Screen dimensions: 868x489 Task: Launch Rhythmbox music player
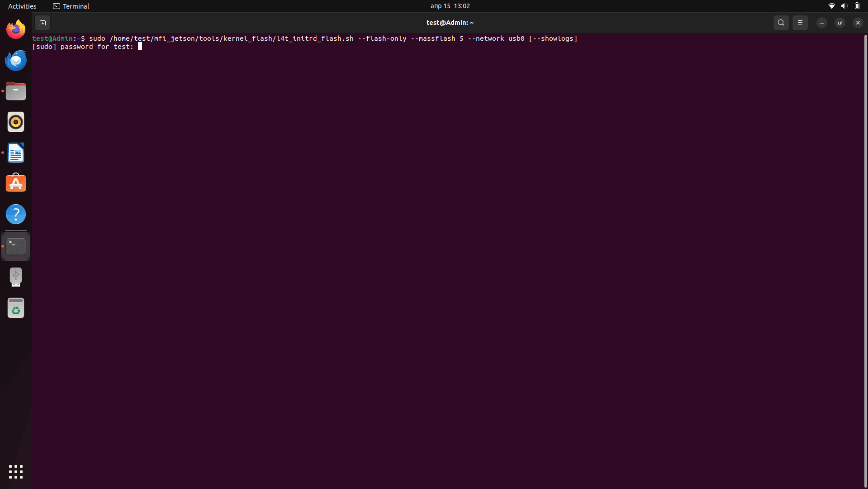point(16,122)
